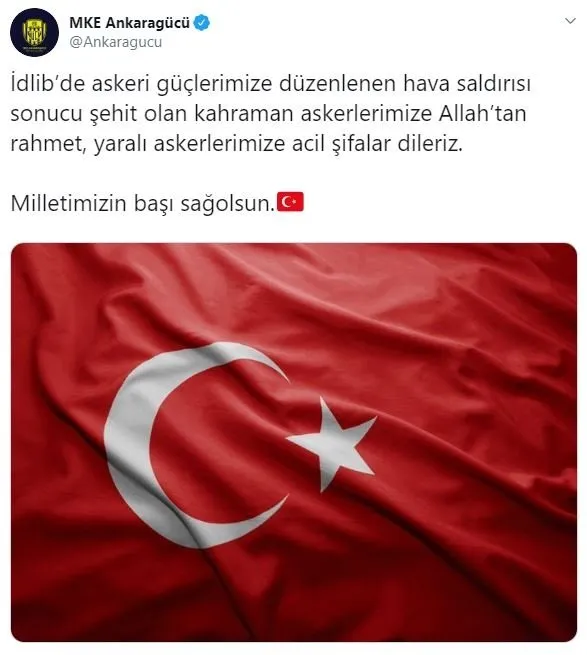587x655 pixels.
Task: Click the word İdlib'de in the tweet
Action: point(48,83)
